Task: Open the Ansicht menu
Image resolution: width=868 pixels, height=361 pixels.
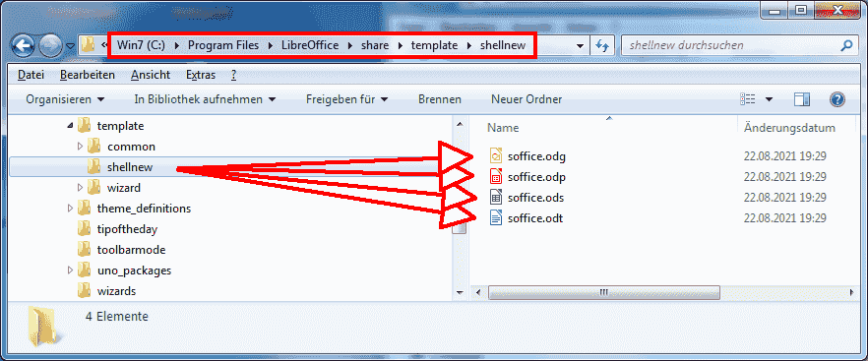Action: point(151,75)
